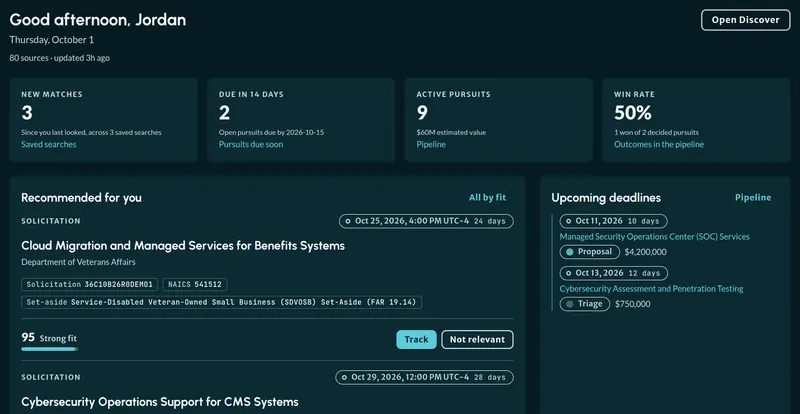Image resolution: width=800 pixels, height=414 pixels.
Task: Click the Oct 29, 2026 deadline badge
Action: [424, 377]
